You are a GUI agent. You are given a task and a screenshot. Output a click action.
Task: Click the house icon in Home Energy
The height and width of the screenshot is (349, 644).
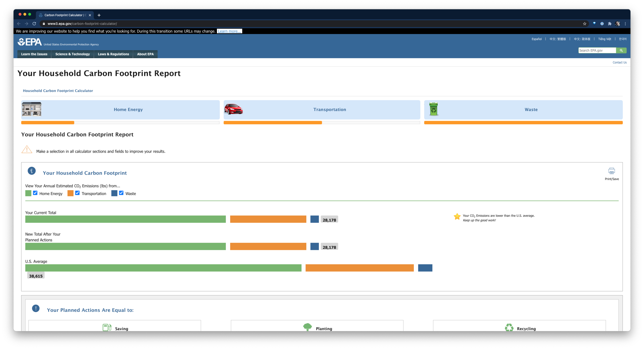click(31, 109)
